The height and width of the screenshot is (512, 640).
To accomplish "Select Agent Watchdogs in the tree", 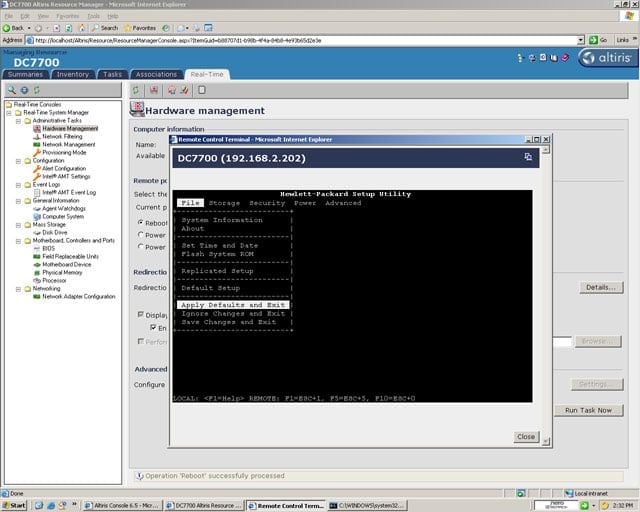I will (x=64, y=208).
